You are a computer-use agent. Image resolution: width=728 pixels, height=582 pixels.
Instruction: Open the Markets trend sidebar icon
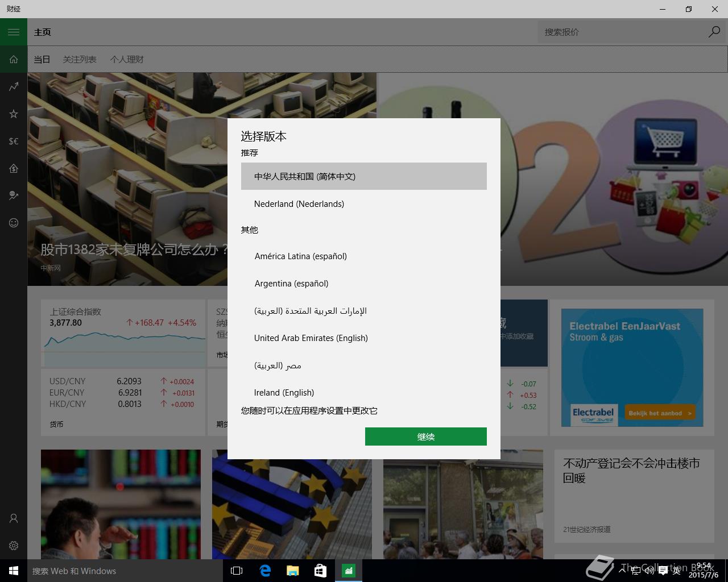point(14,86)
